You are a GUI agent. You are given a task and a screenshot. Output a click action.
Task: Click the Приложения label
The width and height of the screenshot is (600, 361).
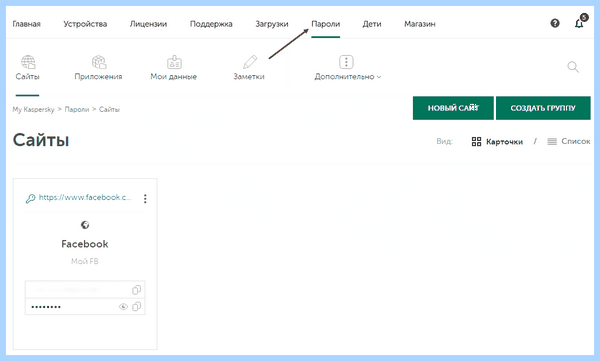click(x=98, y=77)
